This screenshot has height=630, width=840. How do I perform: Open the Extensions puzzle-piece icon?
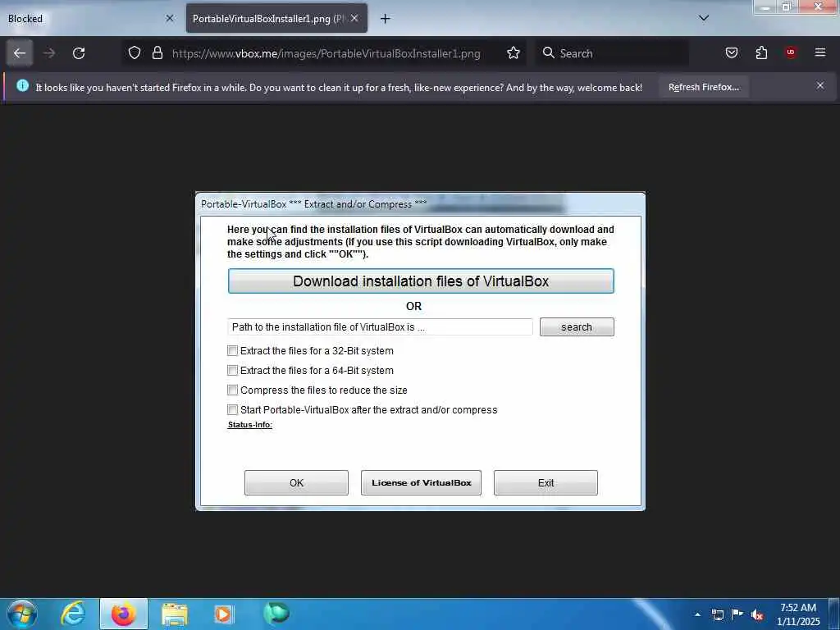(x=761, y=53)
